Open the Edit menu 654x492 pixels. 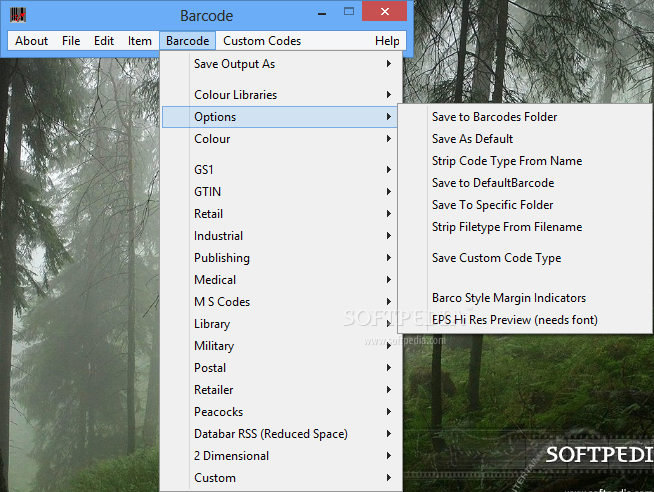104,41
